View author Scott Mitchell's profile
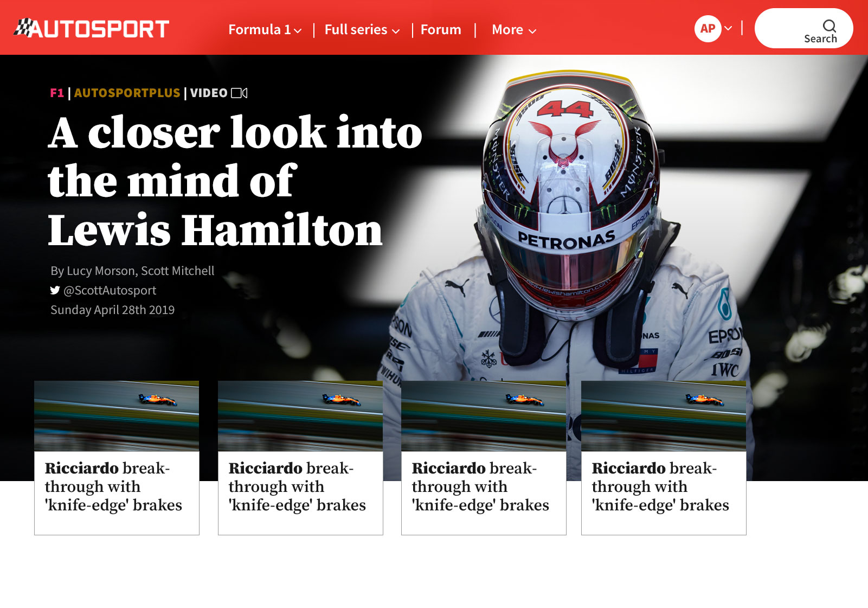 (x=178, y=271)
